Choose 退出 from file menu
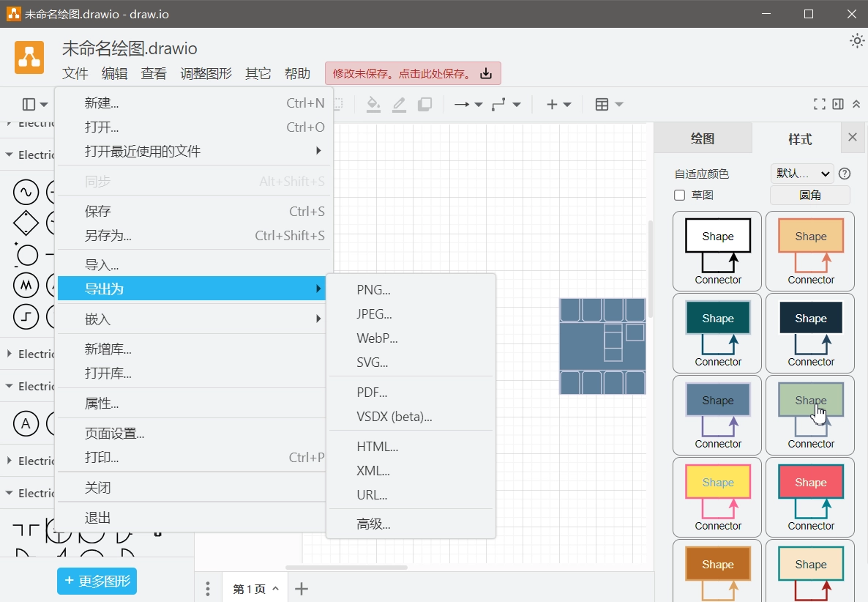 (192, 518)
